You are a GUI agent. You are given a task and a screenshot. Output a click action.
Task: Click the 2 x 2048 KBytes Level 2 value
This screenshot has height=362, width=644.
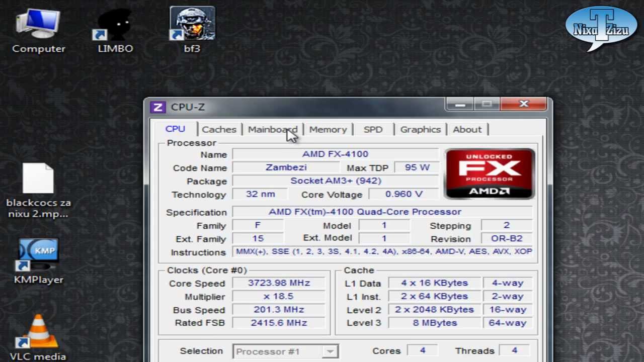click(x=435, y=310)
